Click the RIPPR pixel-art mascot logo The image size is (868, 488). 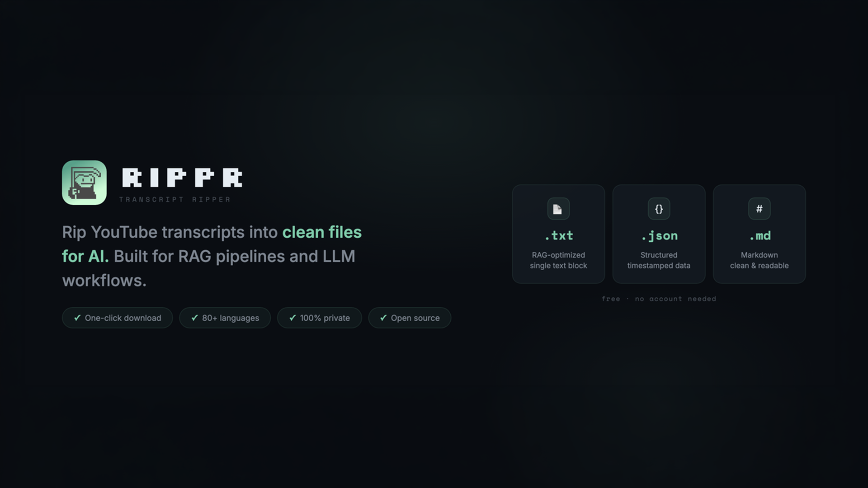(x=84, y=183)
